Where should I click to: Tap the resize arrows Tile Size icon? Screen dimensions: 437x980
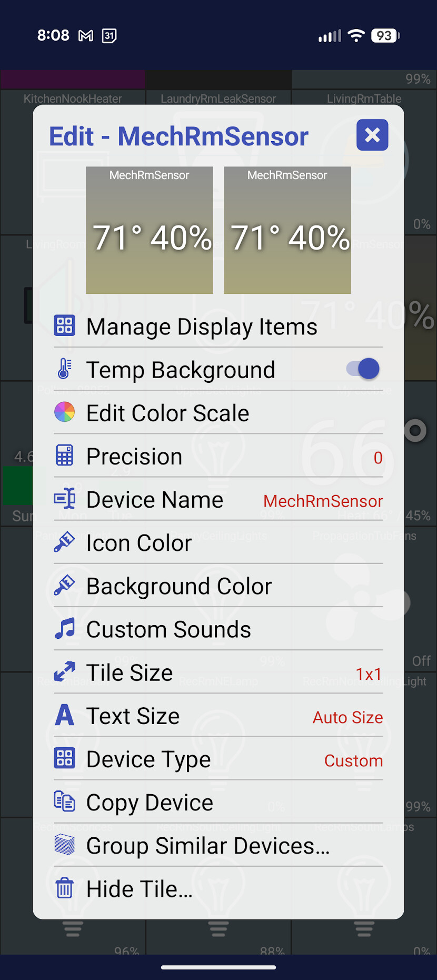[65, 671]
